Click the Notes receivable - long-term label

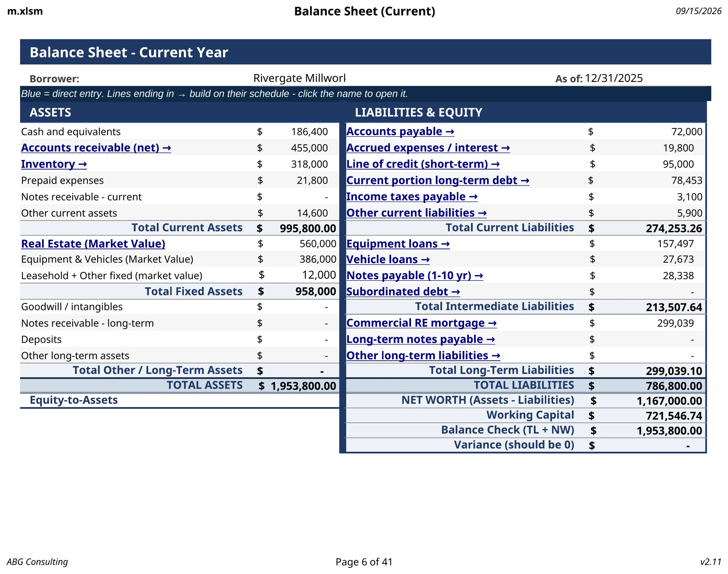pyautogui.click(x=87, y=323)
